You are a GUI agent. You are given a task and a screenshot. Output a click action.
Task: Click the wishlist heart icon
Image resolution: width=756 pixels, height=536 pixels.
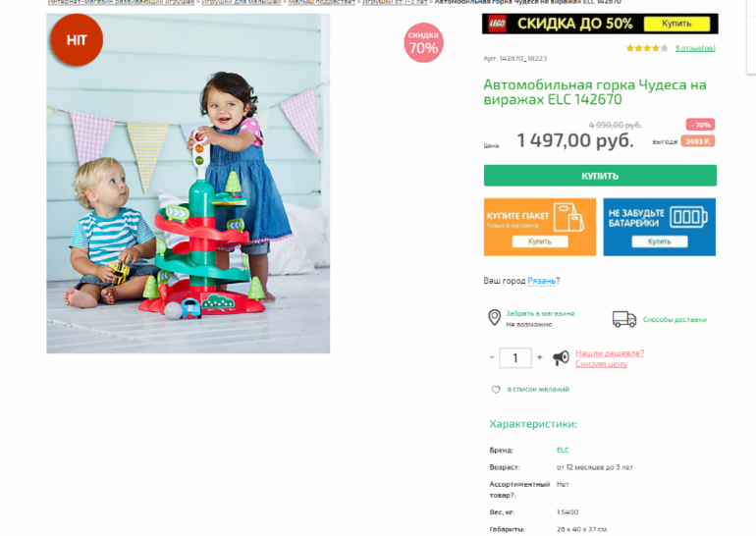496,389
